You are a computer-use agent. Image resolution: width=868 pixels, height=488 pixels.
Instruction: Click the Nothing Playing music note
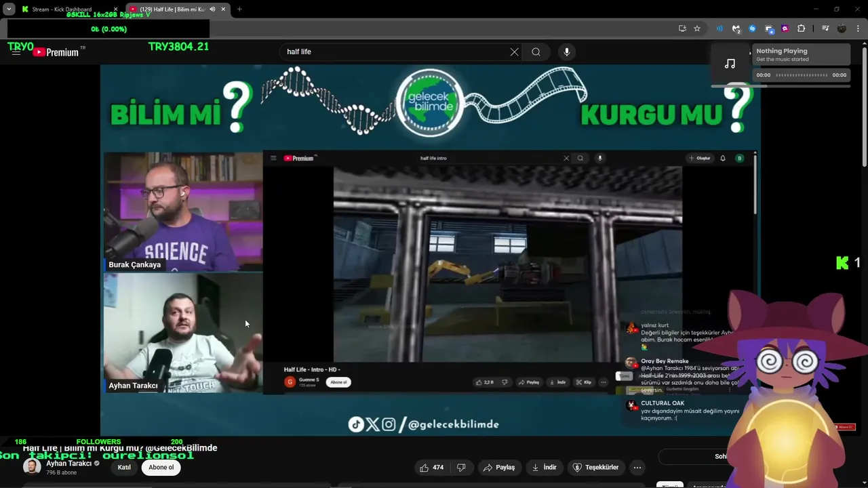[x=730, y=64]
